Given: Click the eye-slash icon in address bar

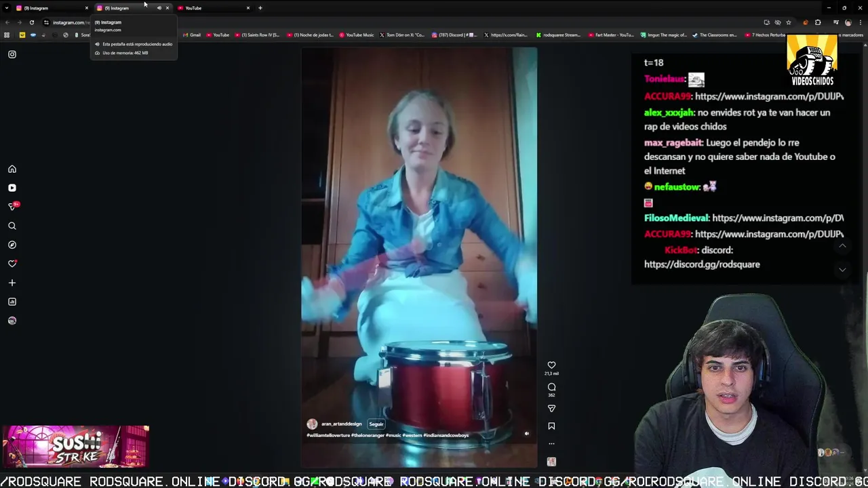Looking at the screenshot, I should (x=777, y=22).
